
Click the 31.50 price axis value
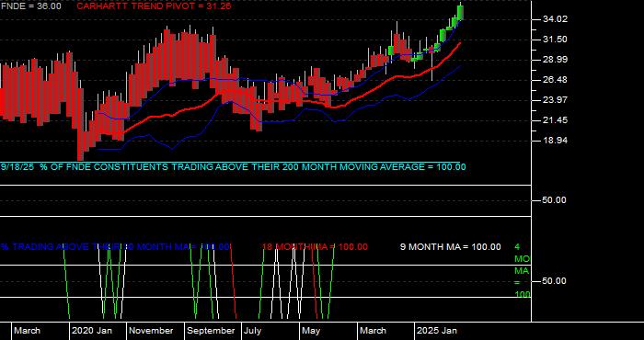pos(556,40)
